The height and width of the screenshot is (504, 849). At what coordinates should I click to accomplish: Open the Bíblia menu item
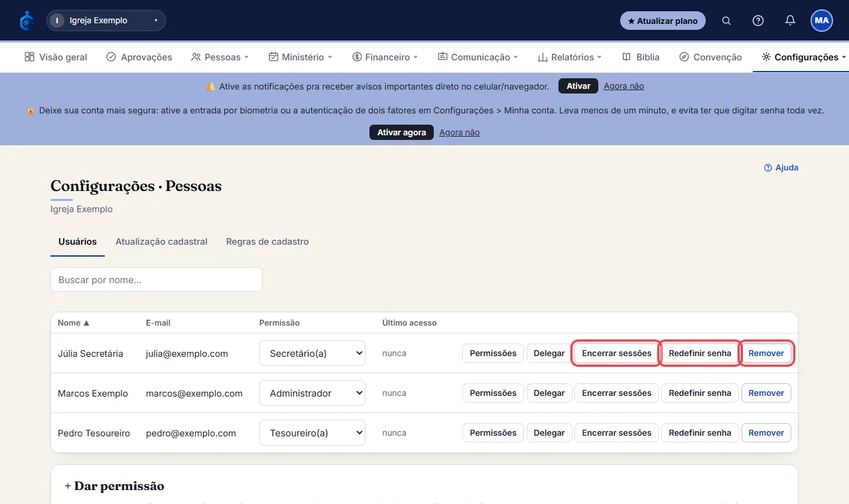coord(641,57)
